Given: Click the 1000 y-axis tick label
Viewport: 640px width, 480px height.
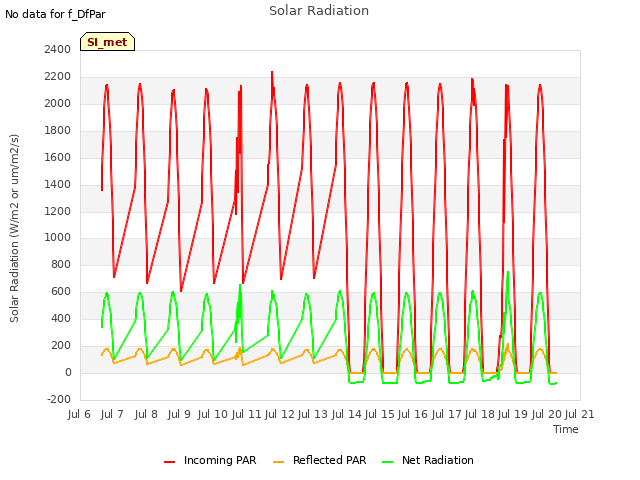Looking at the screenshot, I should [58, 238].
